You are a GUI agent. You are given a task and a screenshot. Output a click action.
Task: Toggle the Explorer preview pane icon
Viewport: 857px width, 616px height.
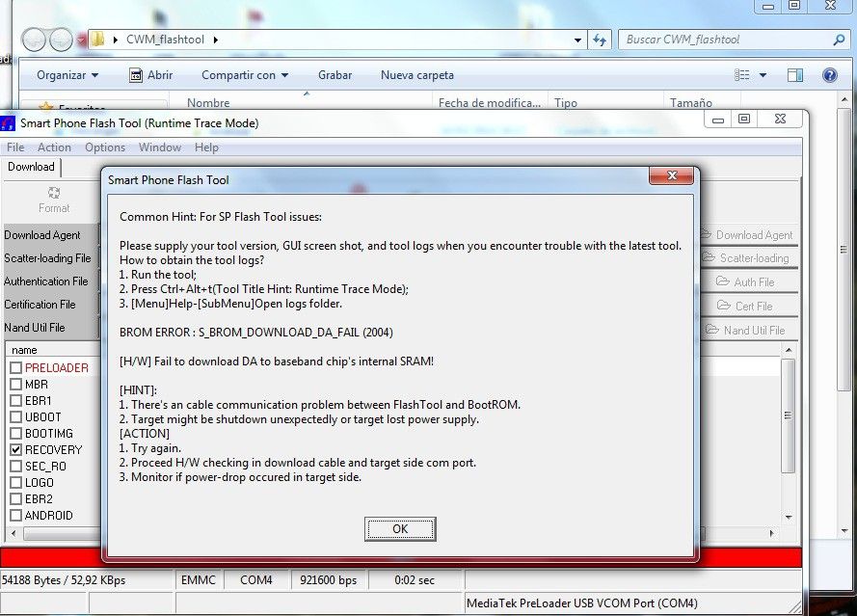tap(795, 75)
